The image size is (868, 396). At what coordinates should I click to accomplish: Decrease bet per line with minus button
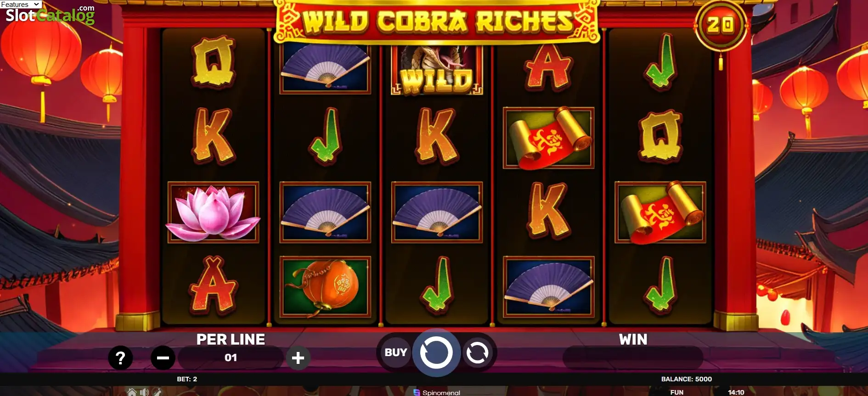[x=163, y=357]
